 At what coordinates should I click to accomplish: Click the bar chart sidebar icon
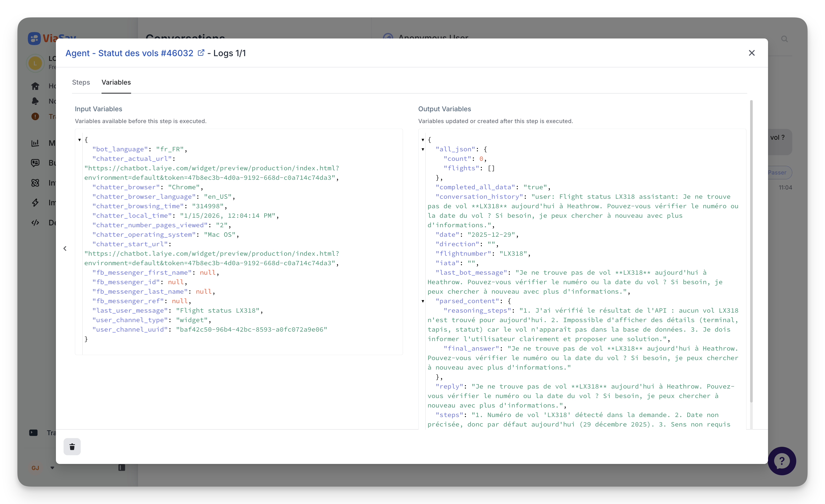pos(35,143)
